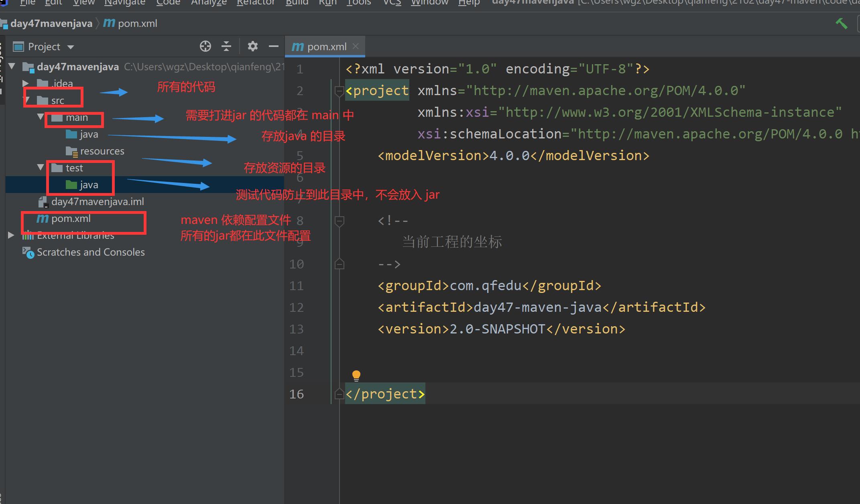Viewport: 860px width, 504px height.
Task: Click the locate/select opened file target icon
Action: (205, 47)
